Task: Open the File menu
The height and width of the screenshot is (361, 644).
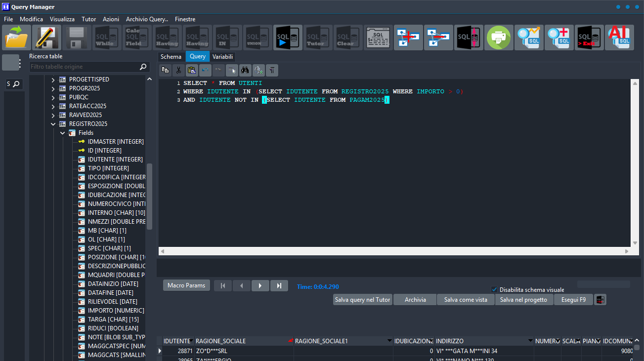Action: (8, 19)
